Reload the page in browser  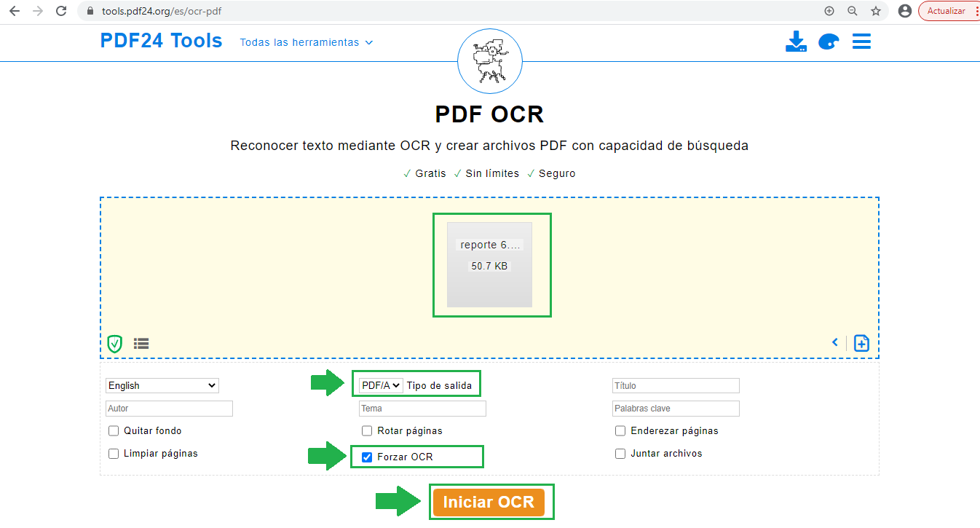62,11
